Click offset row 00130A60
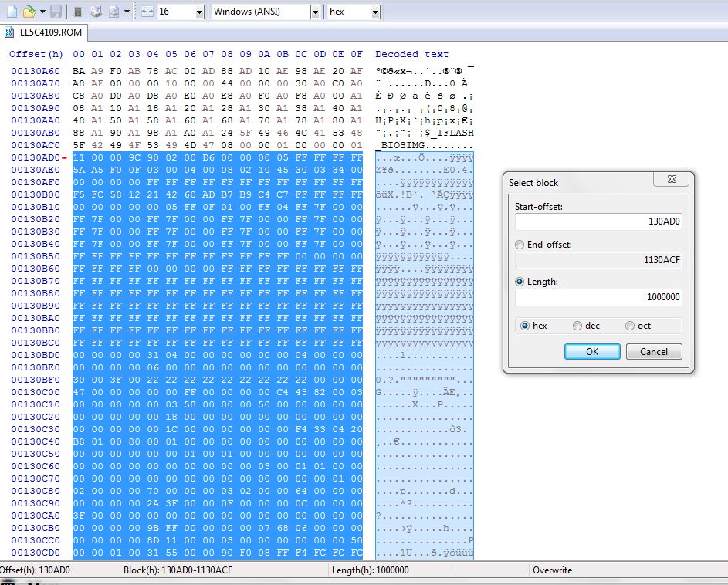This screenshot has height=585, width=728. pos(36,71)
